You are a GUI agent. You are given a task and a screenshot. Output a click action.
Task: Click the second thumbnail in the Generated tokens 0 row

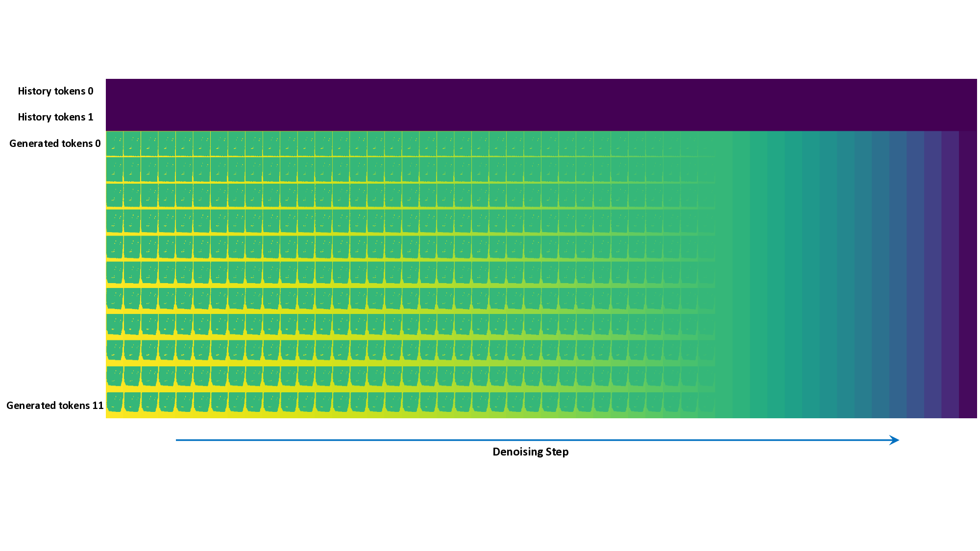tap(132, 143)
